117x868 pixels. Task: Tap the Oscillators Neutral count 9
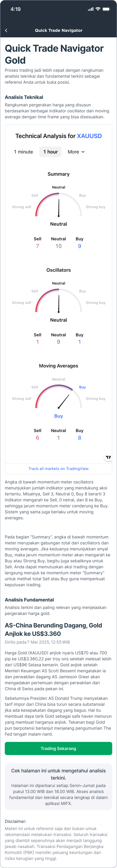coord(58,342)
